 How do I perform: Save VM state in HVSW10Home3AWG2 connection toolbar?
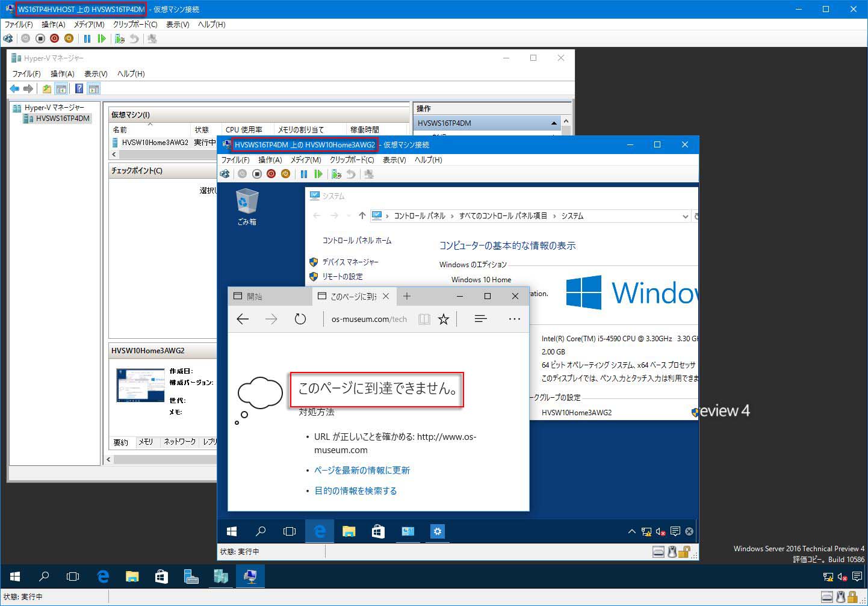[286, 174]
